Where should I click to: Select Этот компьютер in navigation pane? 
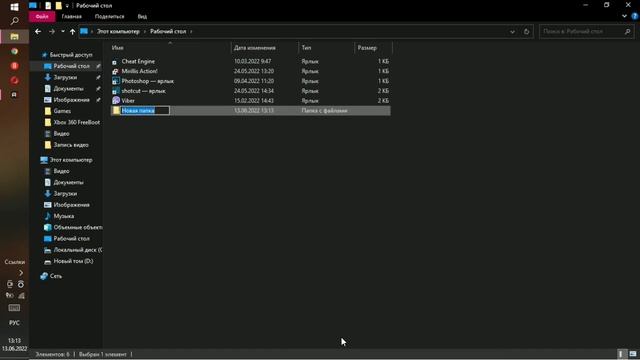[x=71, y=160]
